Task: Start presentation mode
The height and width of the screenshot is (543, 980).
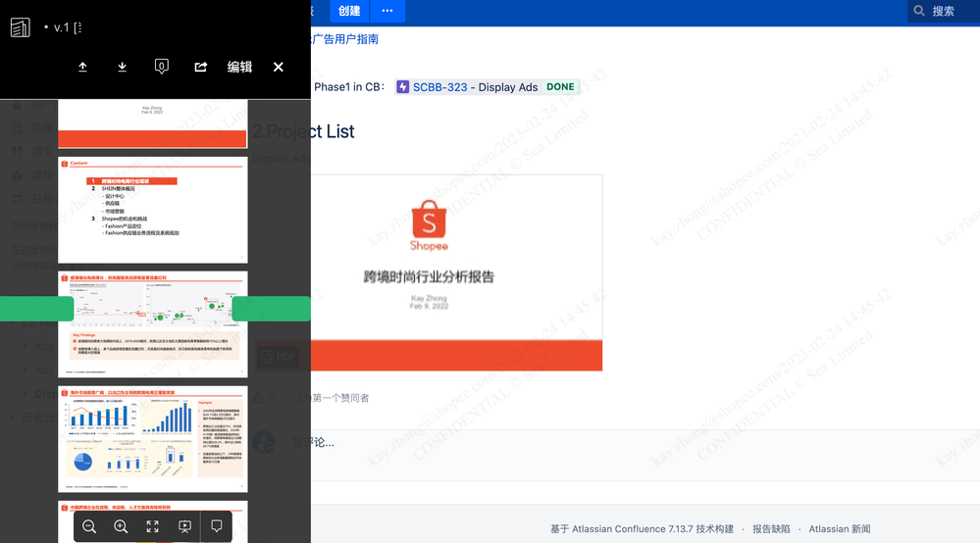Action: [x=184, y=526]
